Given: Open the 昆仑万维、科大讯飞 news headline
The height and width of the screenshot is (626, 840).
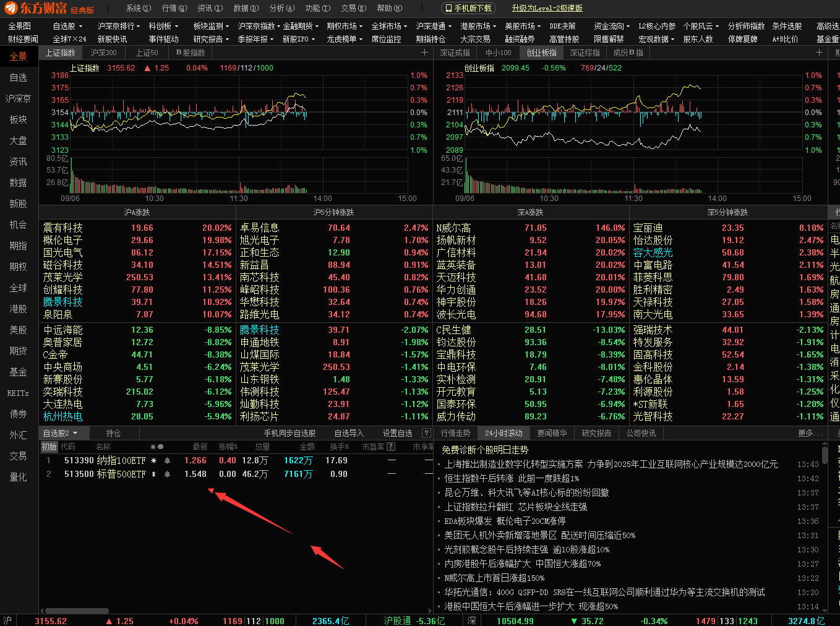Looking at the screenshot, I should (x=526, y=492).
